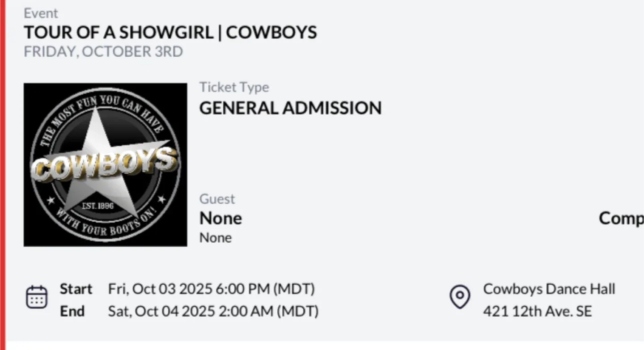644x350 pixels.
Task: Click the gray Guest label
Action: pyautogui.click(x=217, y=199)
